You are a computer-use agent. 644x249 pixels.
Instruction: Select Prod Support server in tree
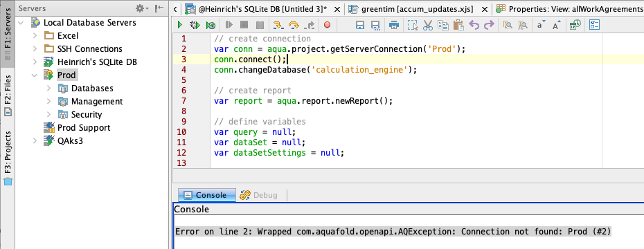[x=84, y=127]
